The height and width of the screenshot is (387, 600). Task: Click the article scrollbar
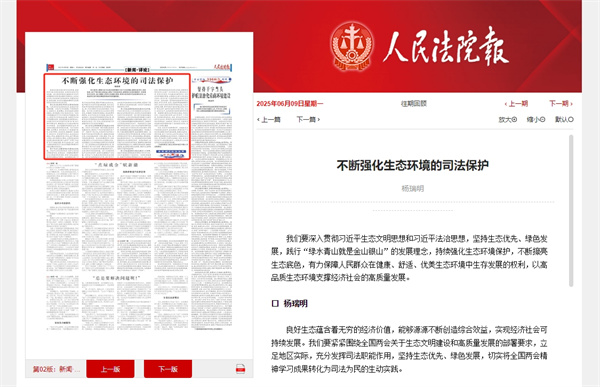571,211
